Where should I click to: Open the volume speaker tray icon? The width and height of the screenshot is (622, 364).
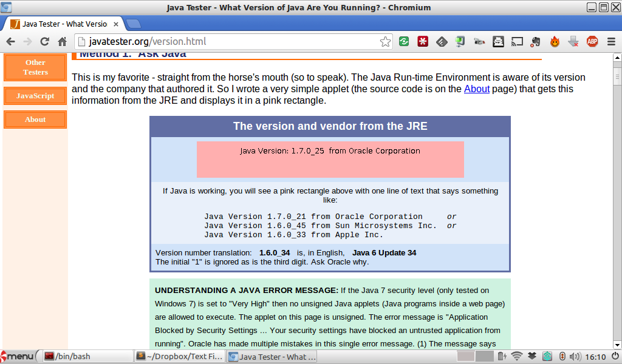click(x=575, y=357)
